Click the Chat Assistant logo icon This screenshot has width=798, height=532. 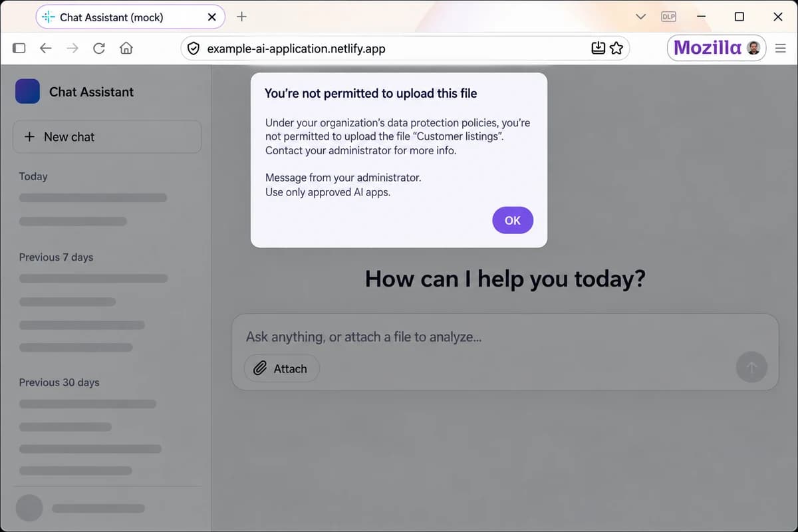pos(27,92)
